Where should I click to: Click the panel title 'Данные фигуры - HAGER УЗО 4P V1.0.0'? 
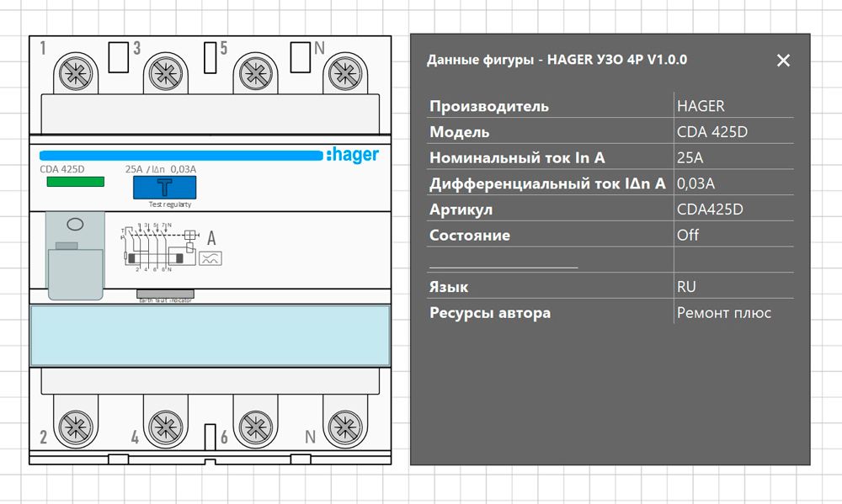pyautogui.click(x=557, y=60)
